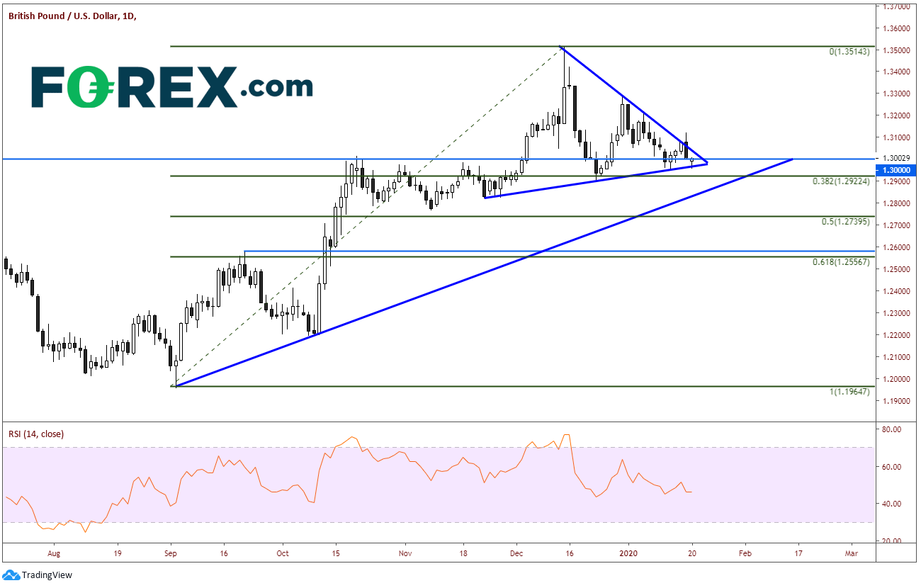Screen dimensions: 921x588
Task: Click the 1.23000 price axis label
Action: pos(895,313)
